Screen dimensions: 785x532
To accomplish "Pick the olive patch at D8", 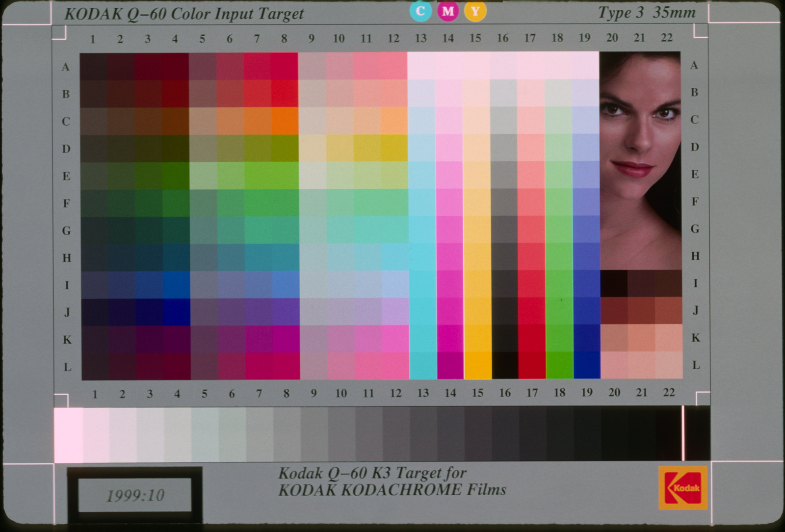I will point(285,148).
